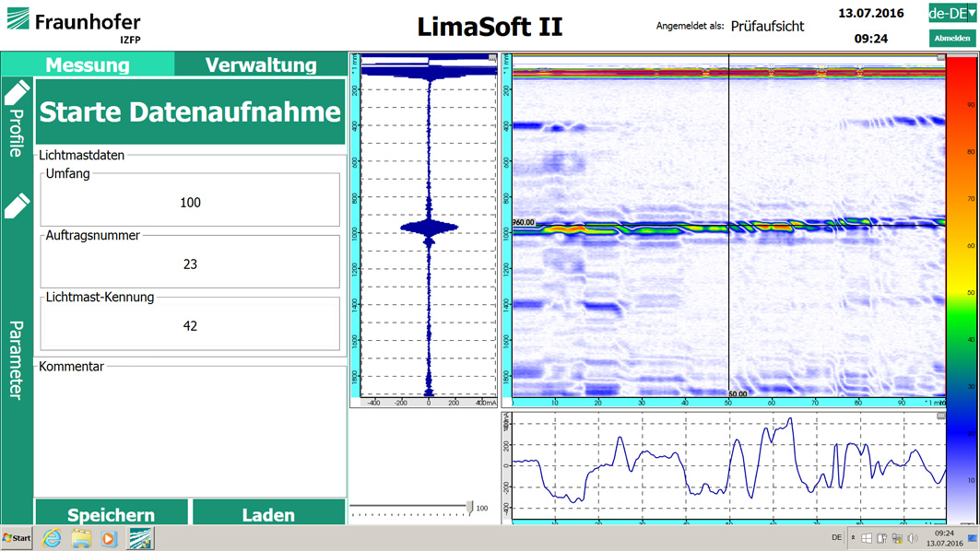This screenshot has width=980, height=551.
Task: Open the de-DE language dropdown
Action: 951,13
